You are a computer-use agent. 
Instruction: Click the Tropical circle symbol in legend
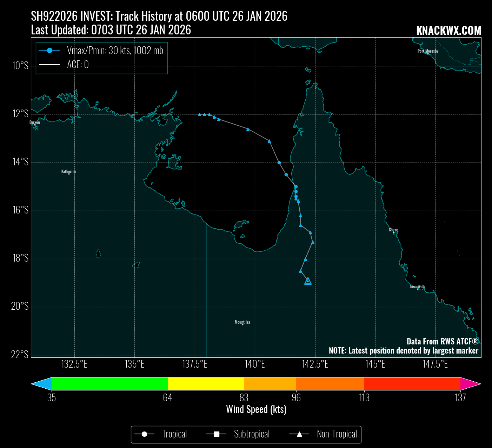[144, 435]
